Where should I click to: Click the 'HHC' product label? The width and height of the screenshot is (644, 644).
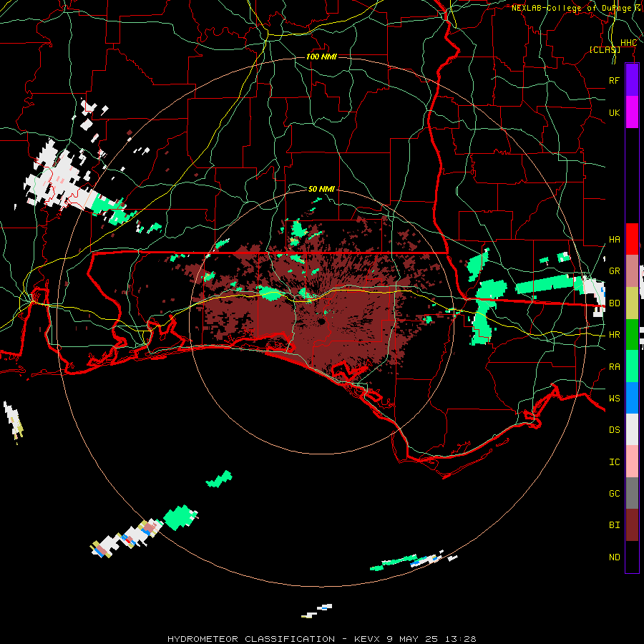click(x=628, y=43)
